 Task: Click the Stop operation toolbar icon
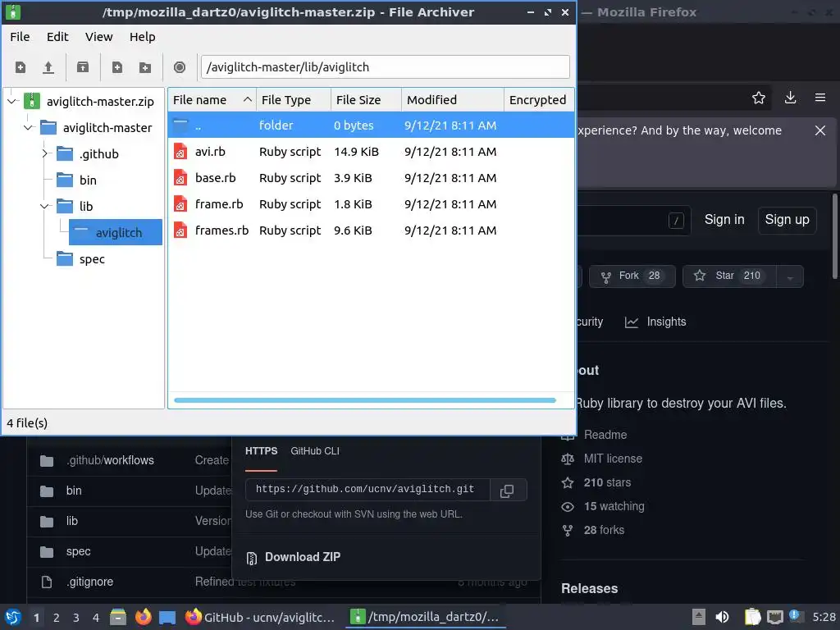click(x=180, y=67)
